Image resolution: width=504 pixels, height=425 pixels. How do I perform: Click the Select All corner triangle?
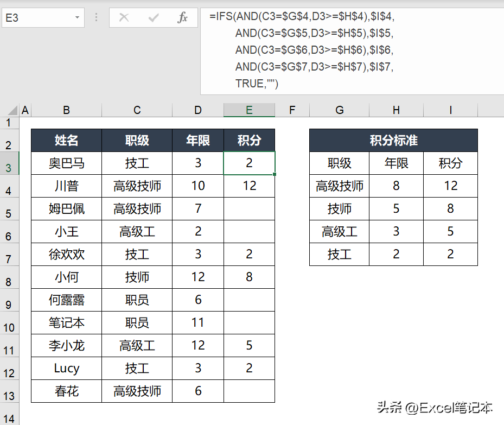[x=12, y=110]
